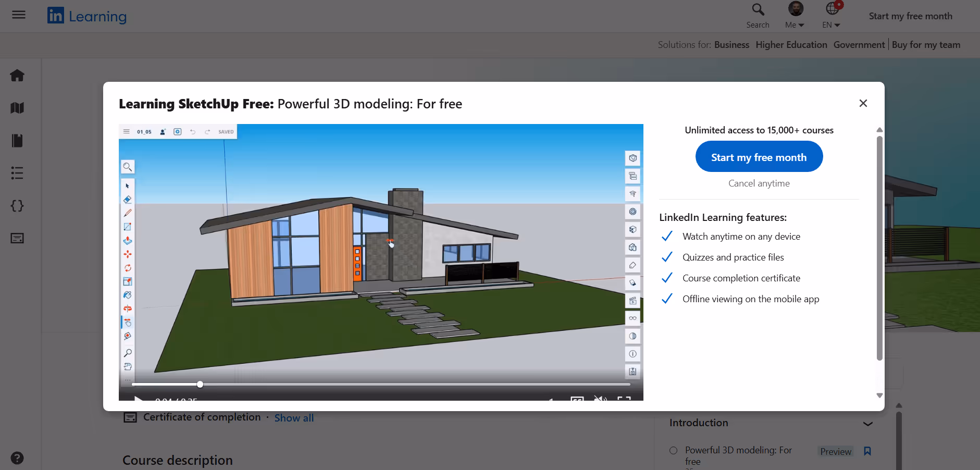
Task: Select the Powerful 3D modeling lesson circle
Action: 673,451
